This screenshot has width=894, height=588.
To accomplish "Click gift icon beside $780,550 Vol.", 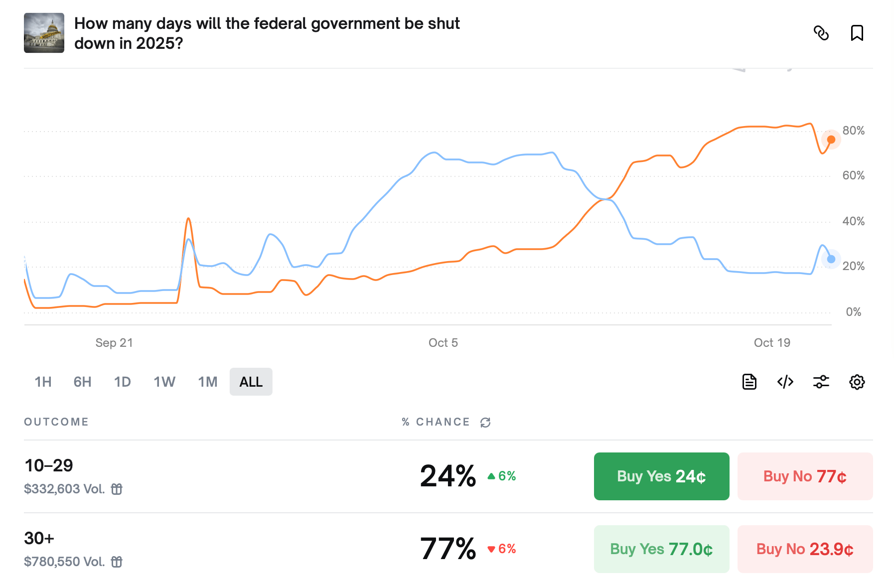I will [117, 562].
